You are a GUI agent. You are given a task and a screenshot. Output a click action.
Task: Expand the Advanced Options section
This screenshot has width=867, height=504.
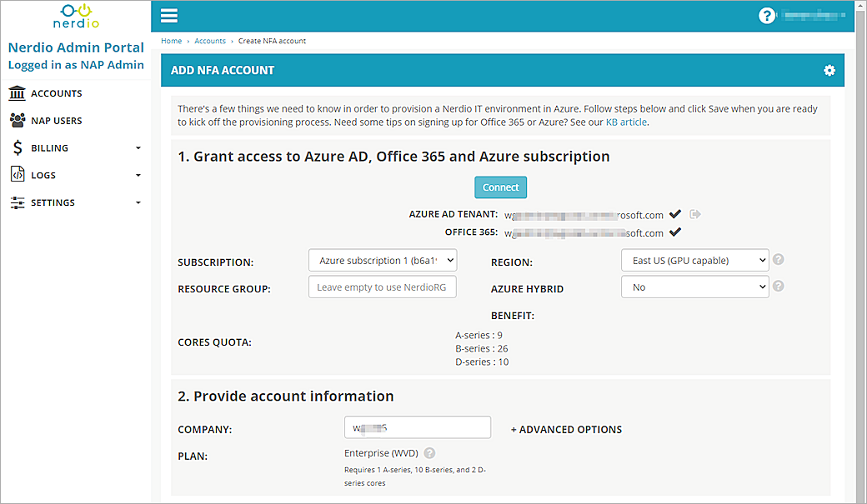tap(566, 429)
